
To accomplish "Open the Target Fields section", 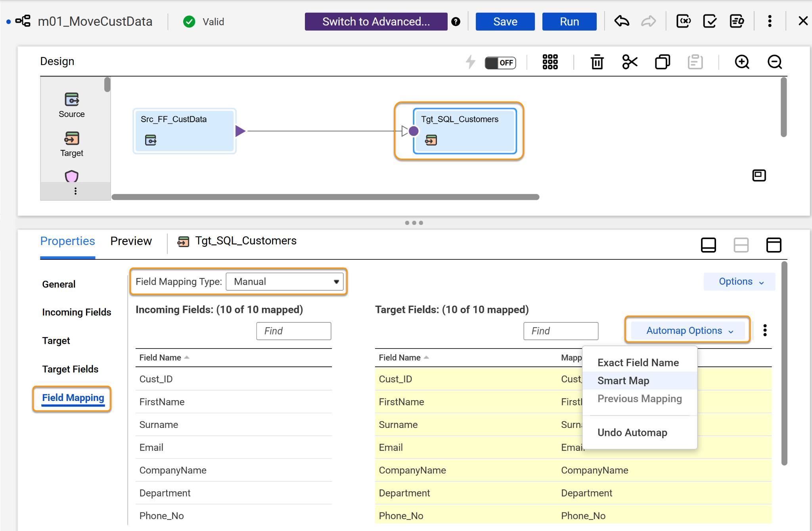I will tap(70, 369).
